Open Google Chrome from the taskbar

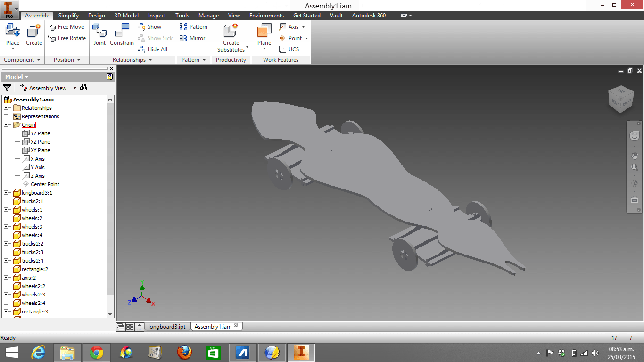pyautogui.click(x=97, y=353)
